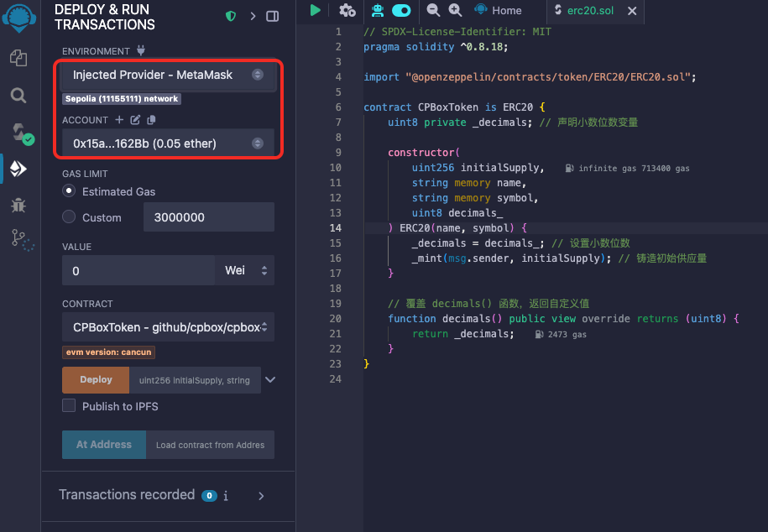
Task: Click the Transactions recorded label
Action: click(x=127, y=495)
